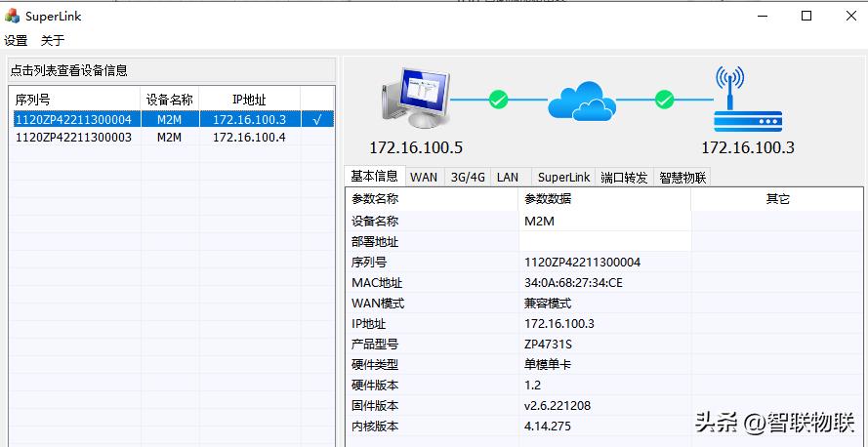
Task: Click router IP label under the router icon
Action: click(x=748, y=147)
